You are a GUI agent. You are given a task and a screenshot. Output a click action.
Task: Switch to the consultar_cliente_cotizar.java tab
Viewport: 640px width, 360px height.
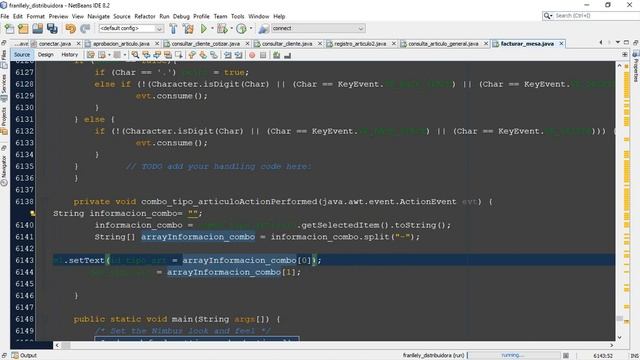coord(206,44)
